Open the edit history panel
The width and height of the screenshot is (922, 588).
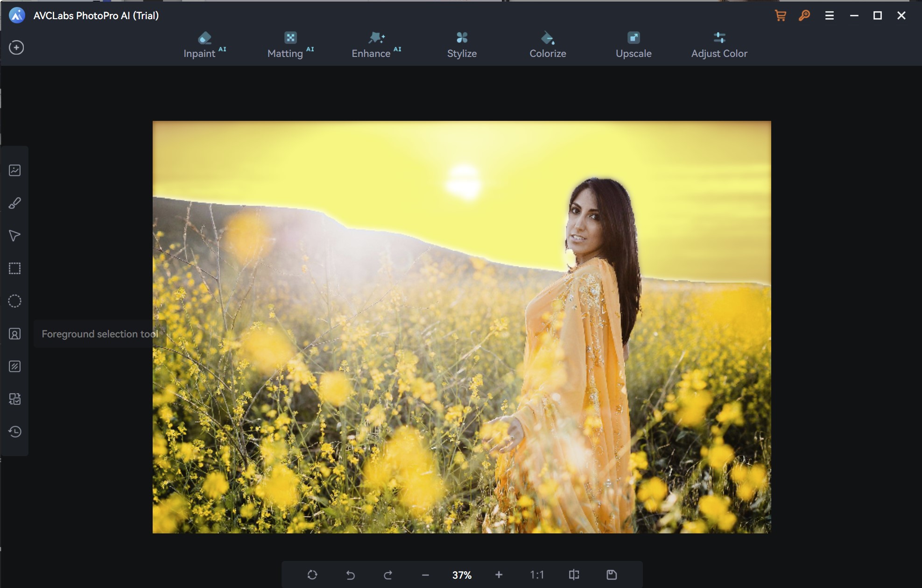15,432
